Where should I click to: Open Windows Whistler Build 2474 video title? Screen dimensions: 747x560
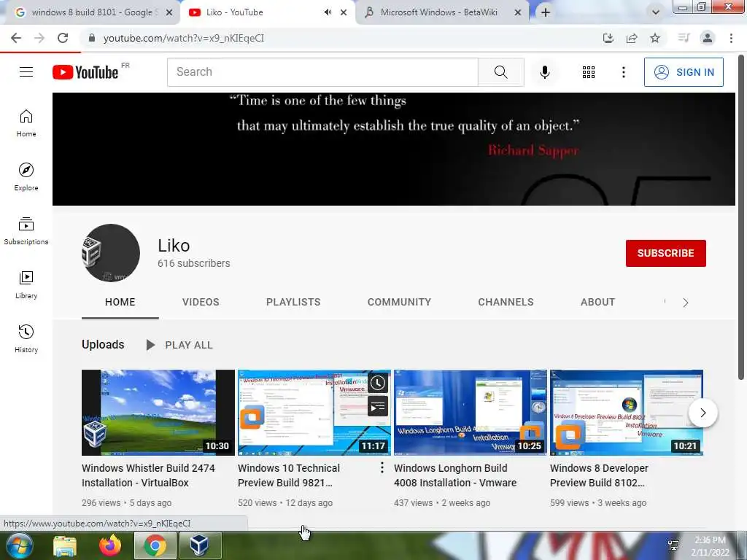148,475
